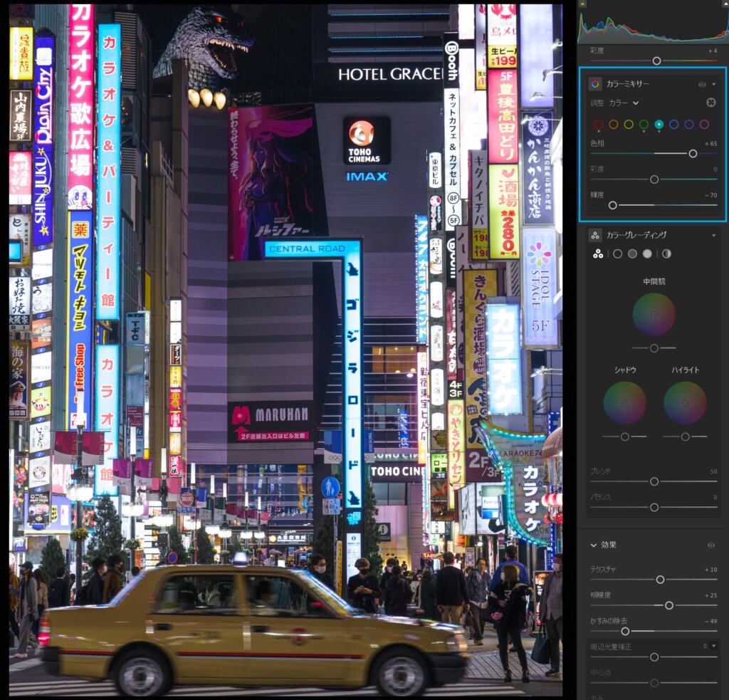Click the カラーミキサー panel title
The width and height of the screenshot is (729, 700).
point(628,84)
